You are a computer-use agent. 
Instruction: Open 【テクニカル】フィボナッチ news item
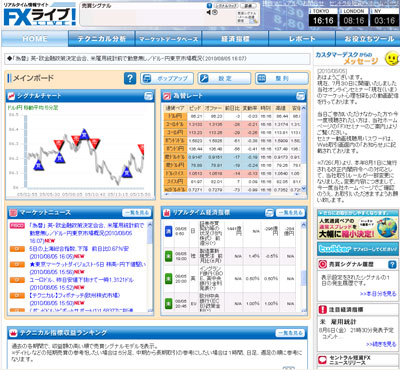coord(75,299)
